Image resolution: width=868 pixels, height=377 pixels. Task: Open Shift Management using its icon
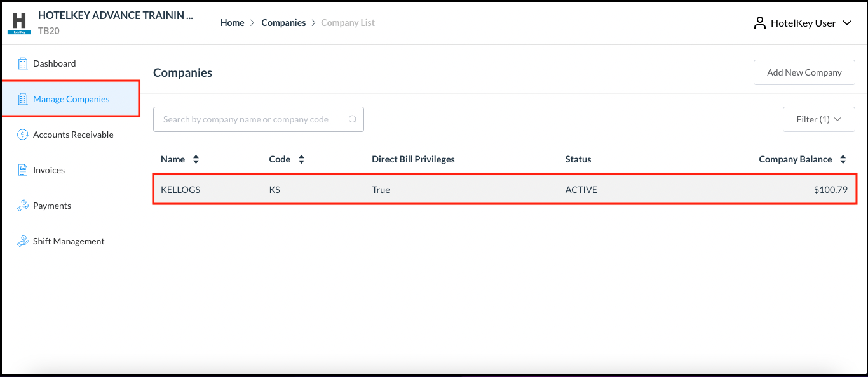23,241
